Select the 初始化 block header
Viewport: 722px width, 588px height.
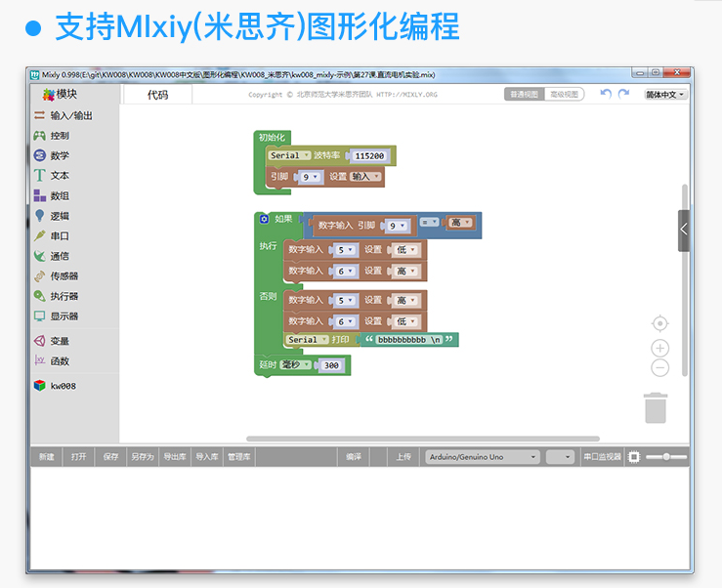tap(272, 137)
